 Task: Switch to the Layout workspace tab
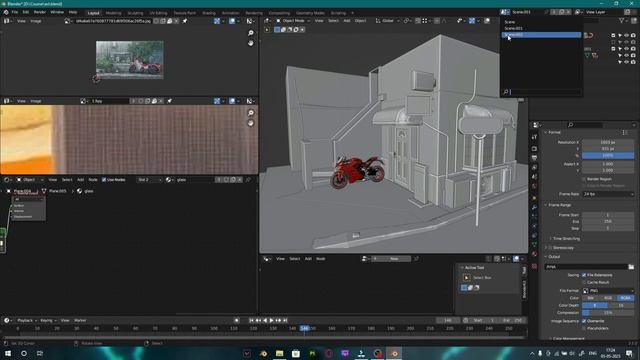(93, 13)
